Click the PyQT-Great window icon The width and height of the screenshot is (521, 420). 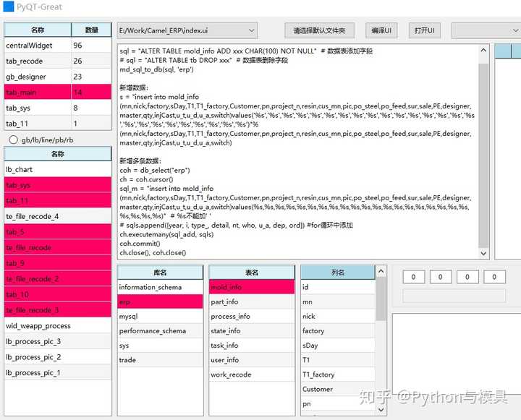pyautogui.click(x=8, y=7)
